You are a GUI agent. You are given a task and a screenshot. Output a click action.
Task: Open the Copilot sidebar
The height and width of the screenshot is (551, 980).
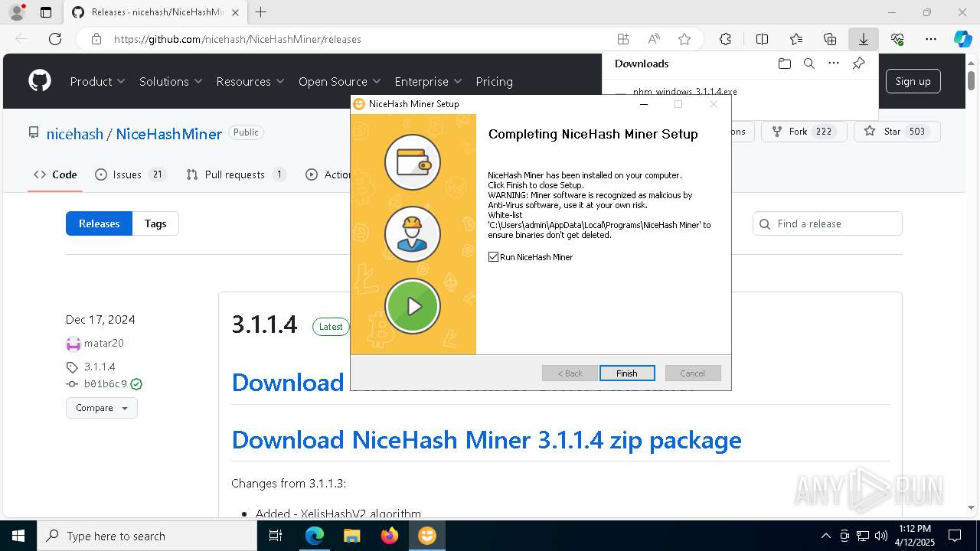[963, 39]
